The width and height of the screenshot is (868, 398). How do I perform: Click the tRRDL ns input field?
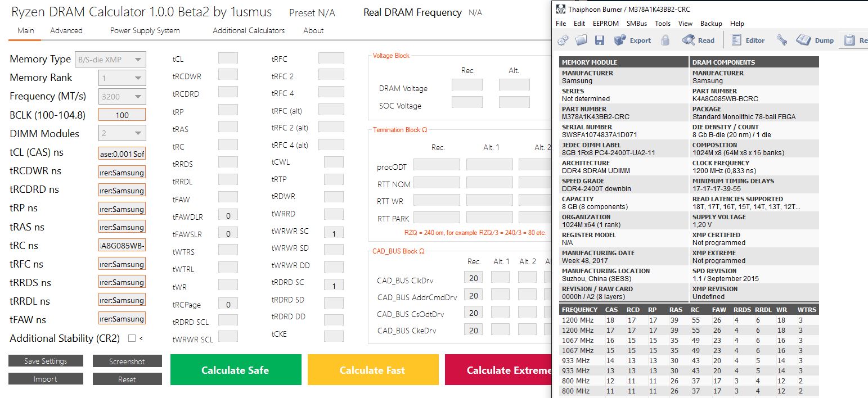[122, 300]
